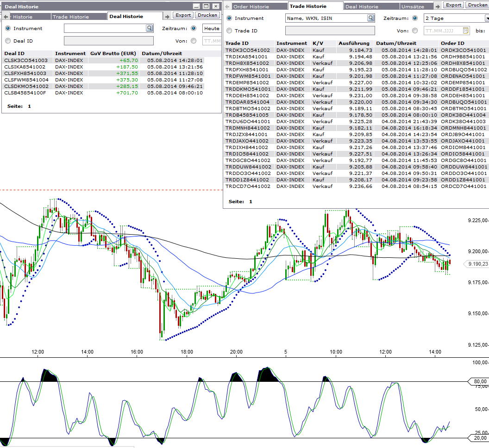Select trade row TRDCD7O441002

pyautogui.click(x=357, y=186)
